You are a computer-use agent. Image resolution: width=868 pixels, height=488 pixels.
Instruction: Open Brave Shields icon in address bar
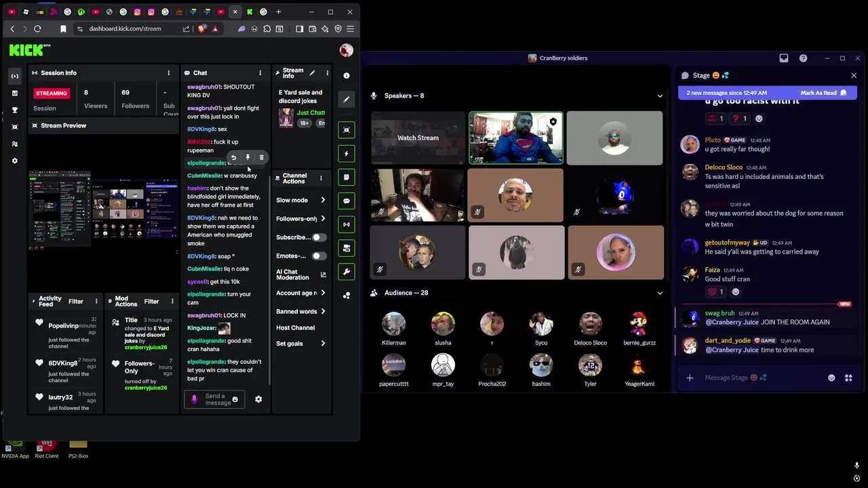tap(203, 28)
